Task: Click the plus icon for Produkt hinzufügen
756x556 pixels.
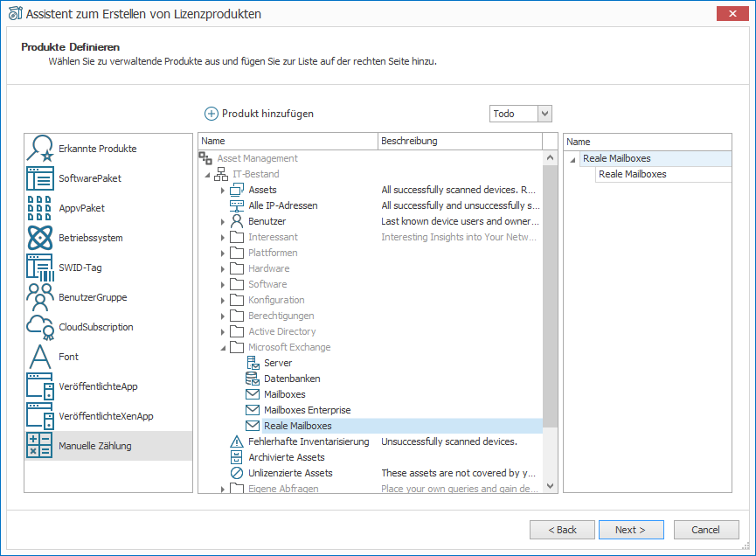Action: [x=212, y=114]
